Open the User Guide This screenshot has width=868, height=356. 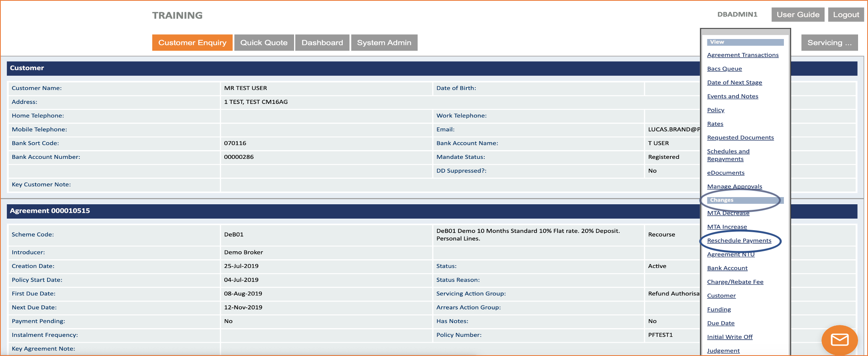[x=798, y=15]
